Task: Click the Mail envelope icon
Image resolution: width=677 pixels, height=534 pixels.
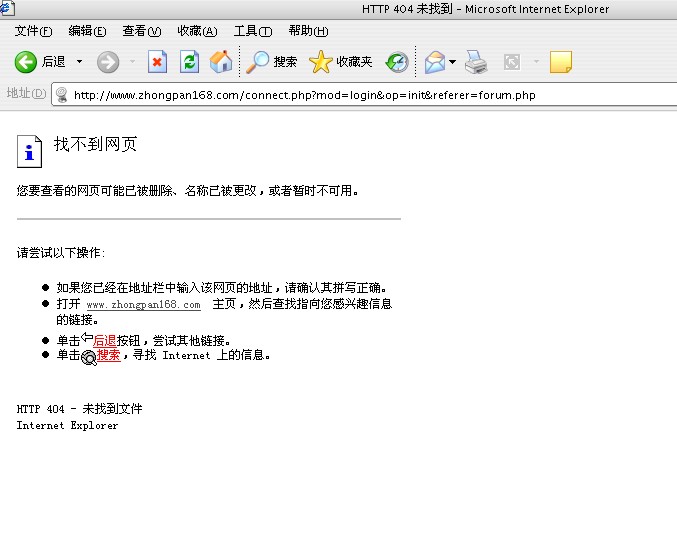Action: 435,62
